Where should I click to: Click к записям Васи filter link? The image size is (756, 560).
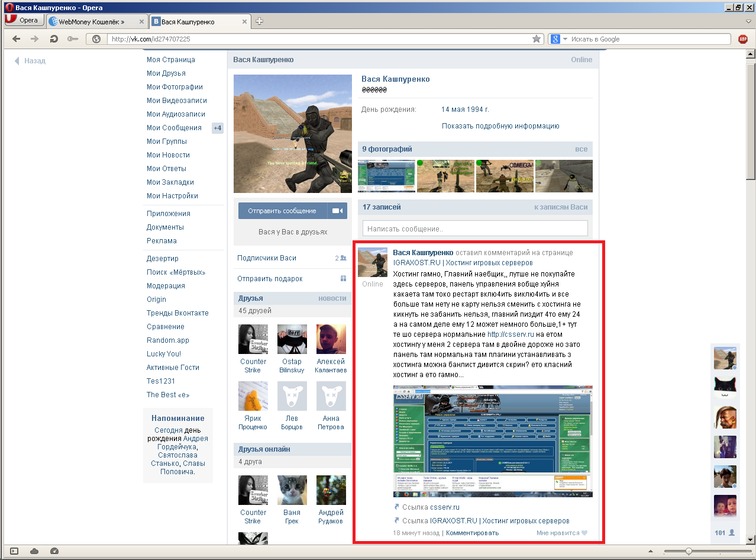click(x=561, y=207)
